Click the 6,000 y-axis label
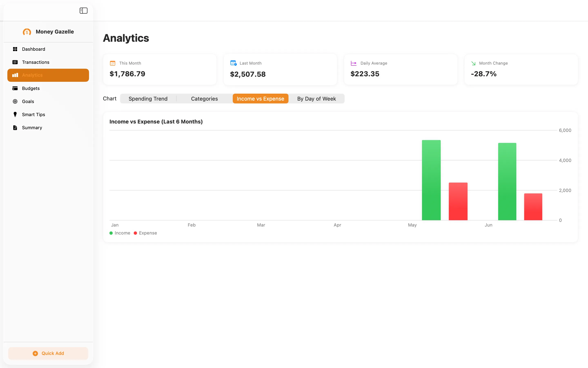Screen dimensions: 588x368 point(565,130)
